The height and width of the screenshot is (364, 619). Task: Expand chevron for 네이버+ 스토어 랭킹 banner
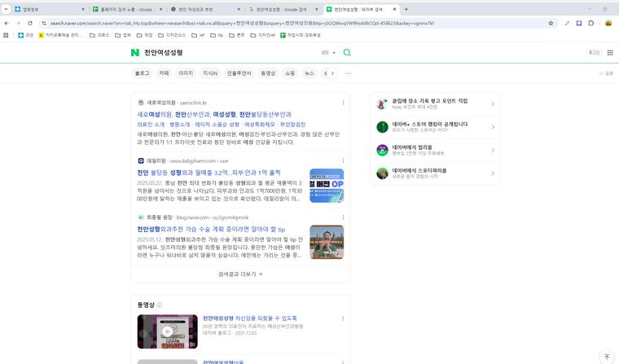(x=493, y=127)
